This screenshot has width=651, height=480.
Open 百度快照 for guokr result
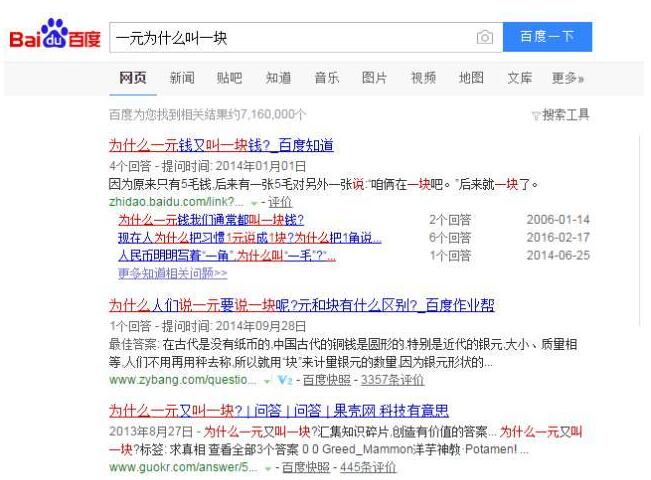point(306,468)
